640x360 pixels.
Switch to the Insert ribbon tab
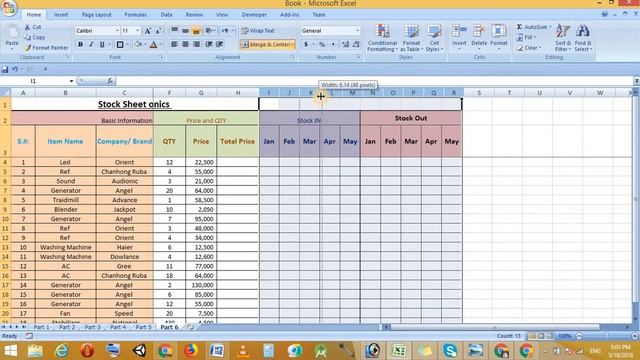[61, 15]
